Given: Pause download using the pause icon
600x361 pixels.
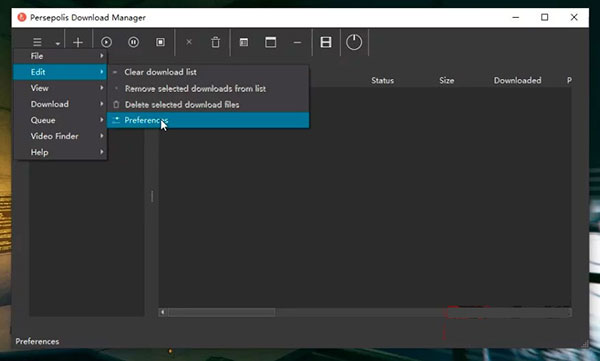Looking at the screenshot, I should [x=133, y=42].
